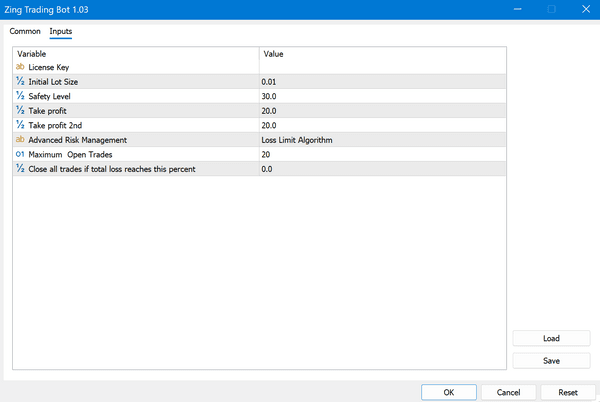Switch to the Common tab
This screenshot has height=402, width=600.
click(x=25, y=32)
